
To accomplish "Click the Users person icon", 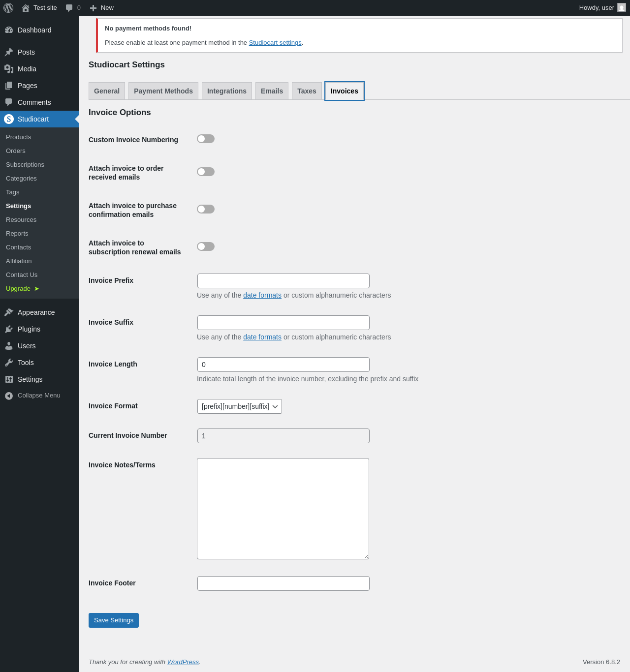I will [x=9, y=346].
